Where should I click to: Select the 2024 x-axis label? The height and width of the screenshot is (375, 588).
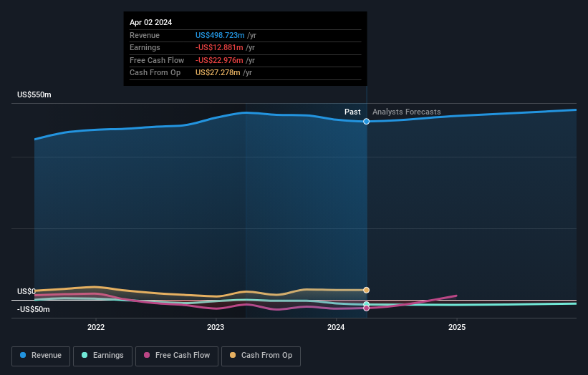(x=336, y=327)
